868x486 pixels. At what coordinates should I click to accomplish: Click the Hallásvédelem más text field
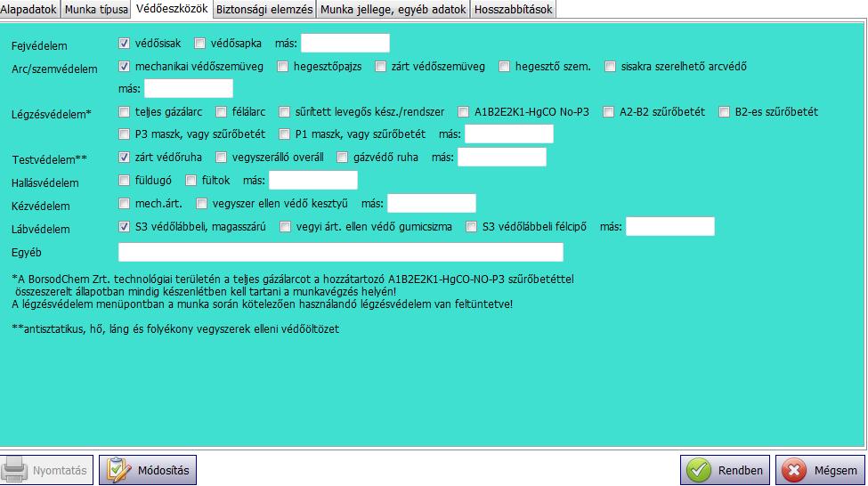[313, 181]
